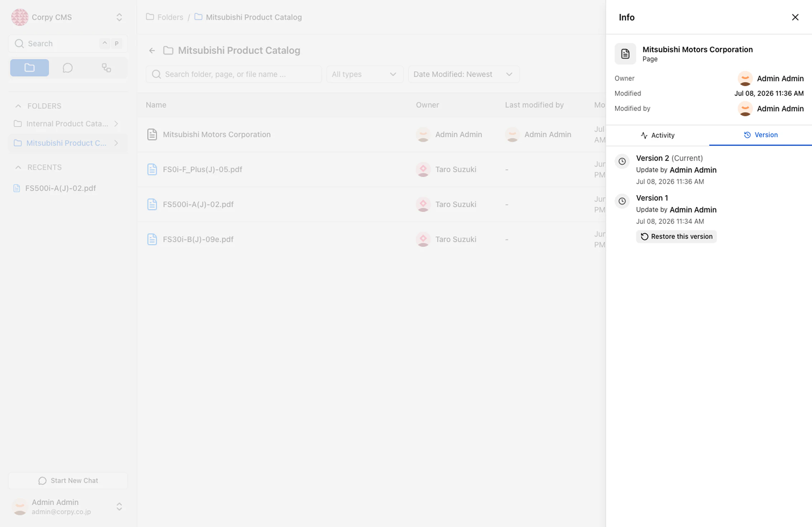Click Mitsubishi Product Catalog breadcrumb
The width and height of the screenshot is (812, 527).
(x=253, y=17)
